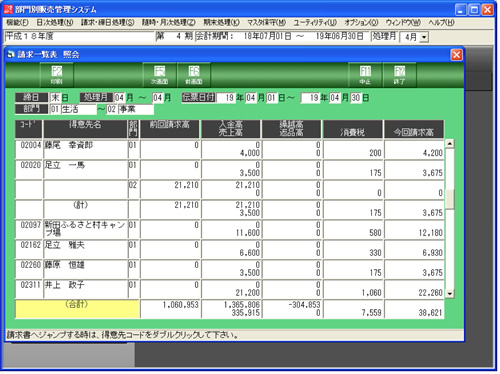Open the 期末処理(K) menu
Viewport: 500px width, 374px height.
click(222, 23)
